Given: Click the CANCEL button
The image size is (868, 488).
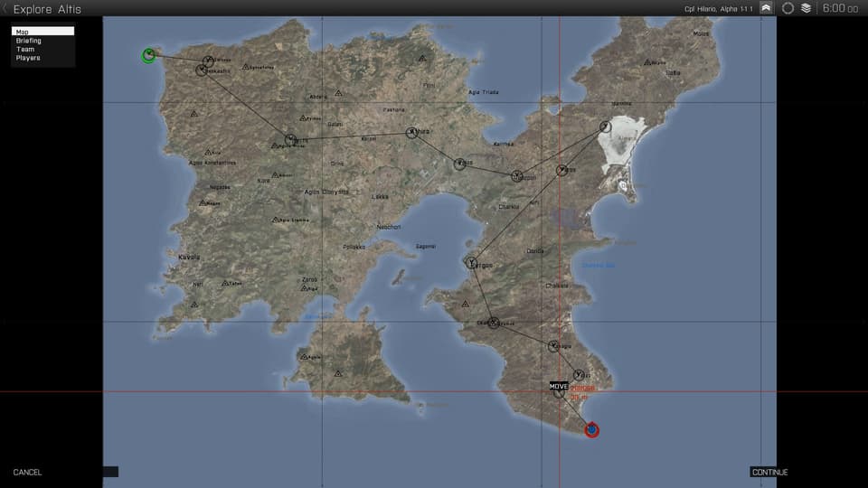Looking at the screenshot, I should click(27, 472).
